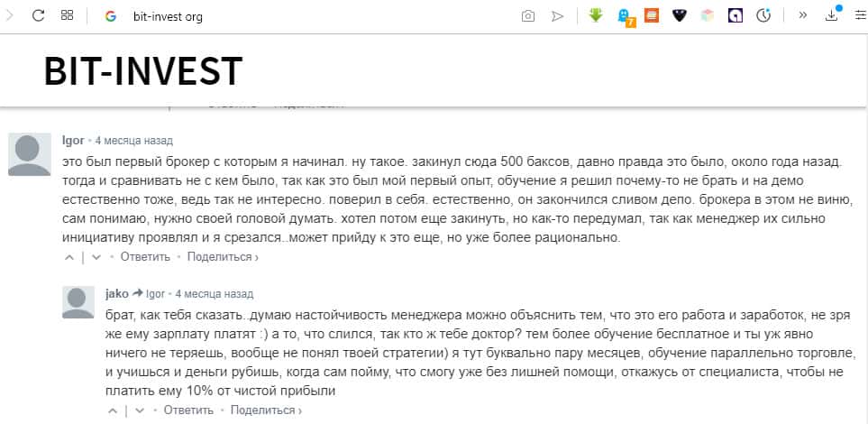Open the dark square extension icon
The width and height of the screenshot is (868, 424).
(736, 15)
